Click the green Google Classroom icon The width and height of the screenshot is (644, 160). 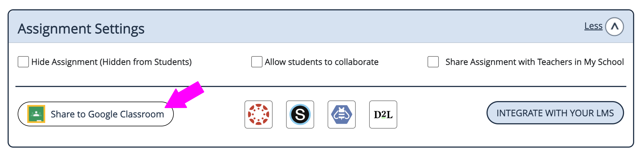point(36,114)
